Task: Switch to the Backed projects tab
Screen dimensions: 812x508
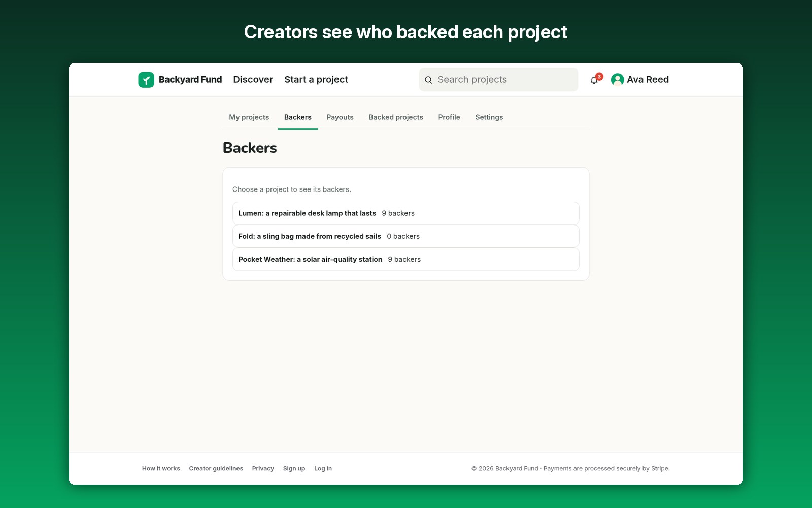Action: (396, 117)
